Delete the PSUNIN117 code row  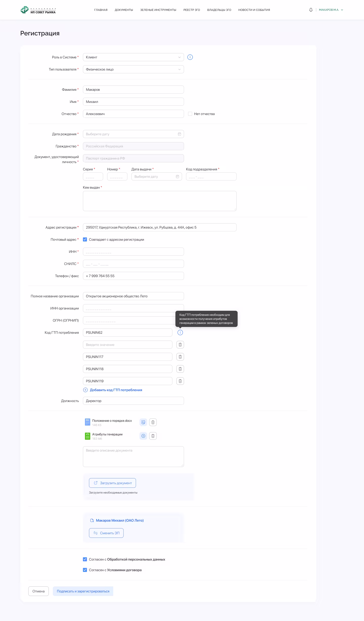click(x=180, y=357)
